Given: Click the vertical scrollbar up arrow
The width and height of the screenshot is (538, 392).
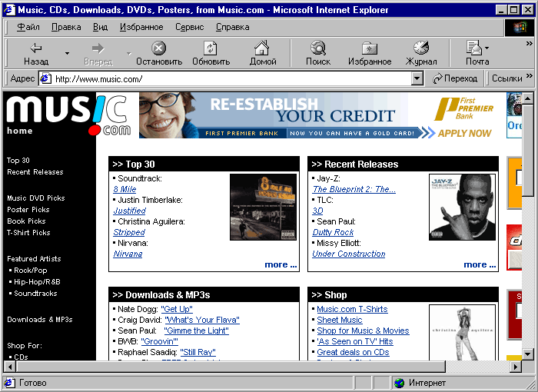Looking at the screenshot, I should 528,98.
